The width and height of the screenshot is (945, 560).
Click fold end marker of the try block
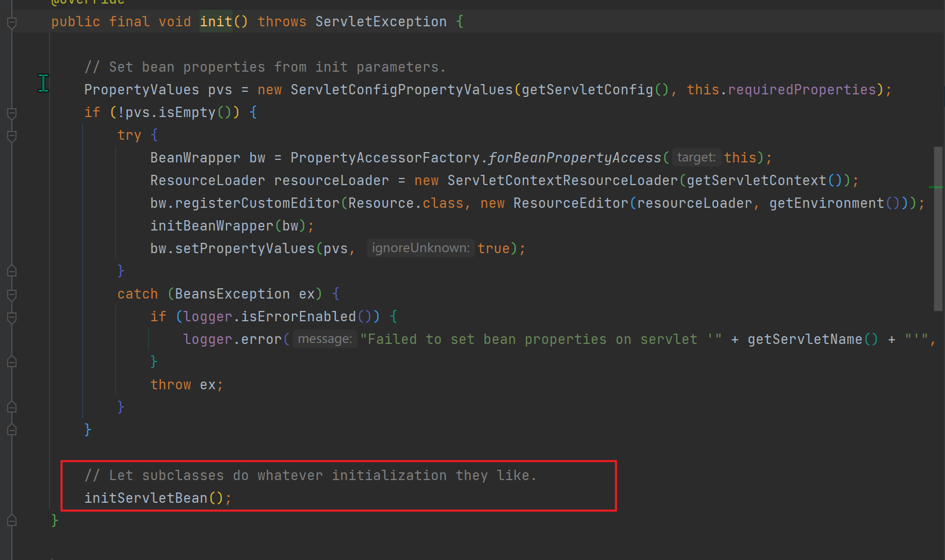(12, 271)
